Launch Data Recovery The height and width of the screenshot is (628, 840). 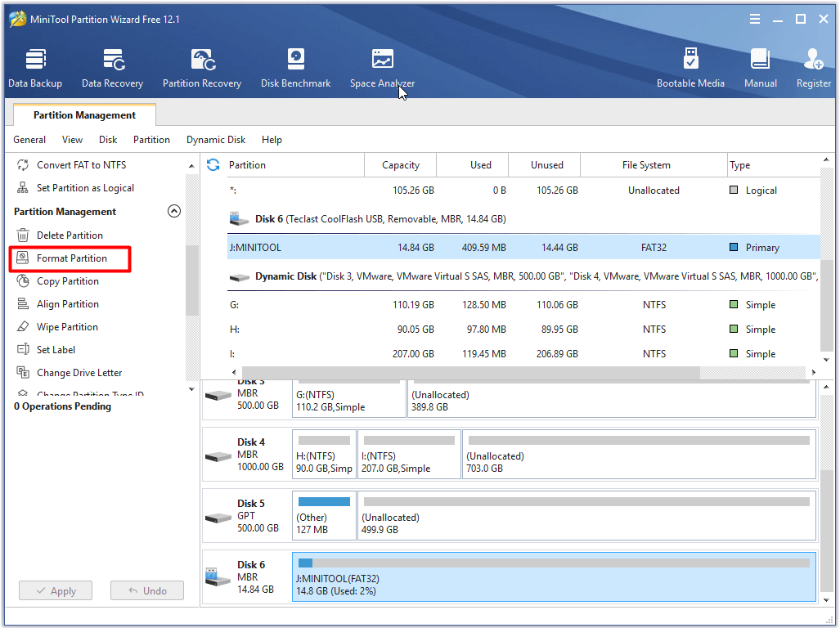113,69
